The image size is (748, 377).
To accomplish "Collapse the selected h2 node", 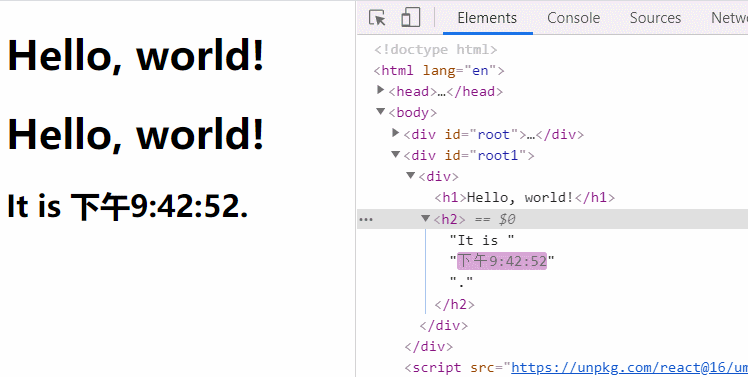I will [426, 219].
